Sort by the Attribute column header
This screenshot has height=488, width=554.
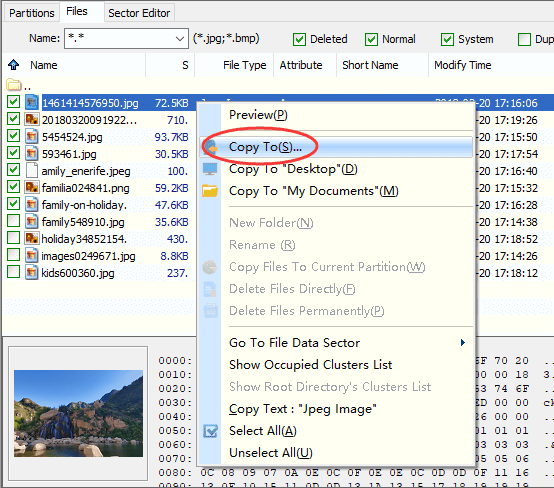click(301, 65)
